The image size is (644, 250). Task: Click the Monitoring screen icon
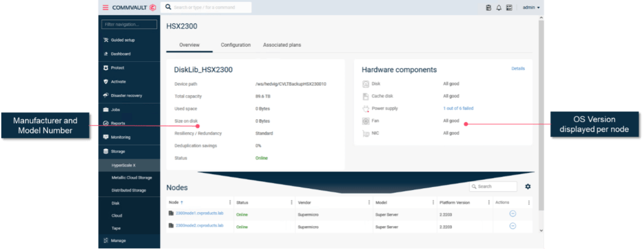106,137
